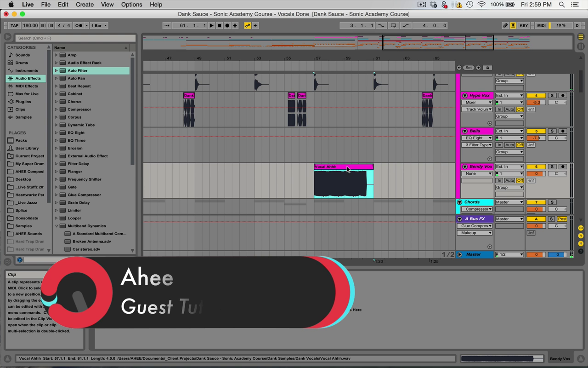The height and width of the screenshot is (368, 588).
Task: Enable Draw Mode pencil icon
Action: tap(505, 26)
